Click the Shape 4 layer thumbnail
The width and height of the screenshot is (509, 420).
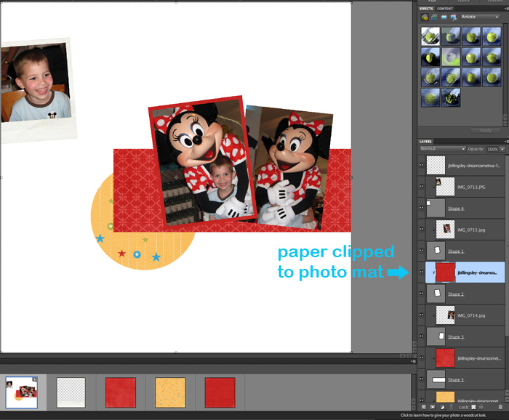click(x=436, y=208)
